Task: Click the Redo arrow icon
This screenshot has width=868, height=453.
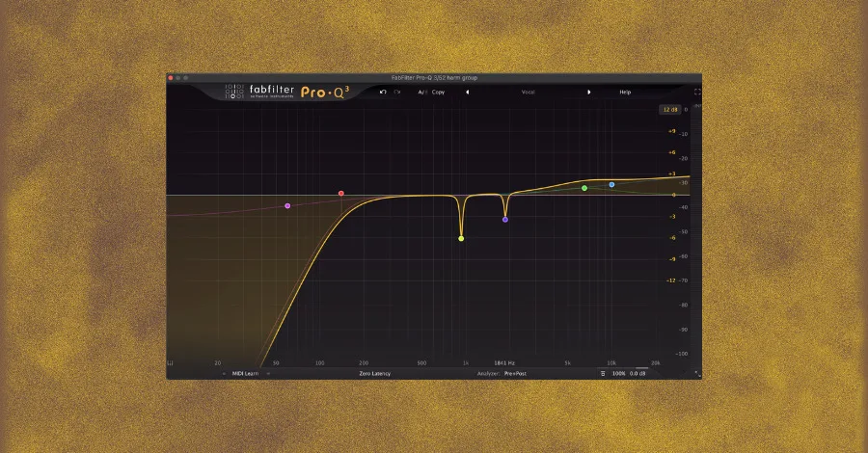Action: (397, 92)
